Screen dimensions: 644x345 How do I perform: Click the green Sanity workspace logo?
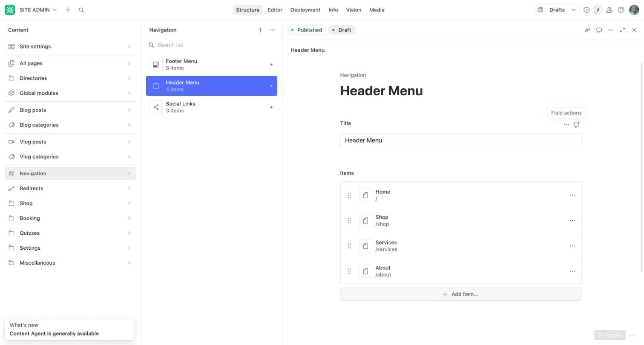(x=10, y=10)
